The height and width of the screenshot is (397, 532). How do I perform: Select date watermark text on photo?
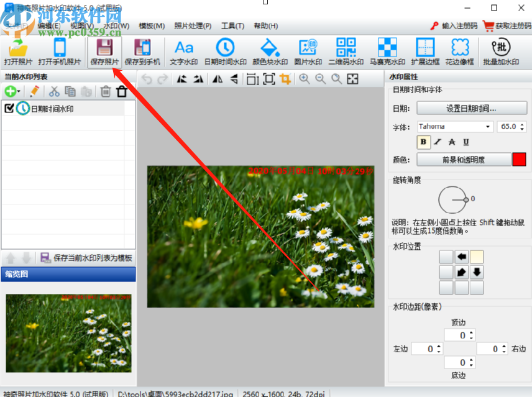(x=311, y=171)
